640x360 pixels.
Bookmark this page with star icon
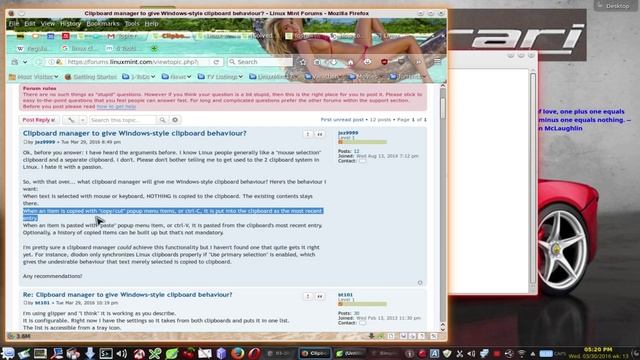[x=302, y=62]
